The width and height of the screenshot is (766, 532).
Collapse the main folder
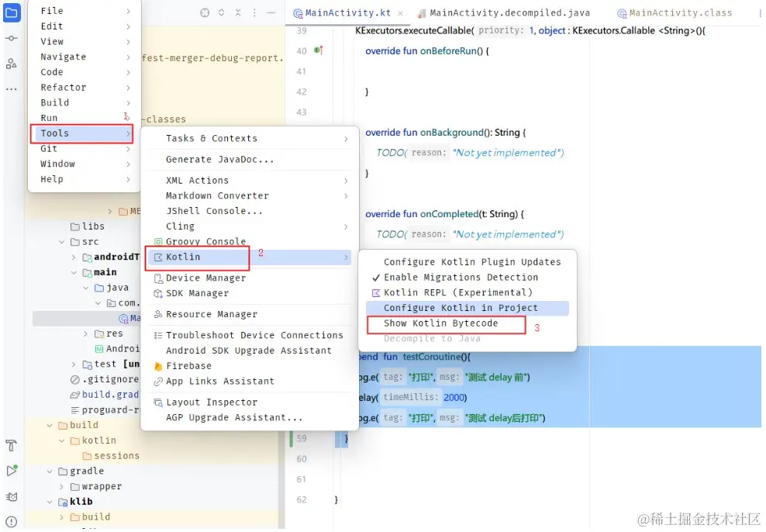[x=74, y=273]
